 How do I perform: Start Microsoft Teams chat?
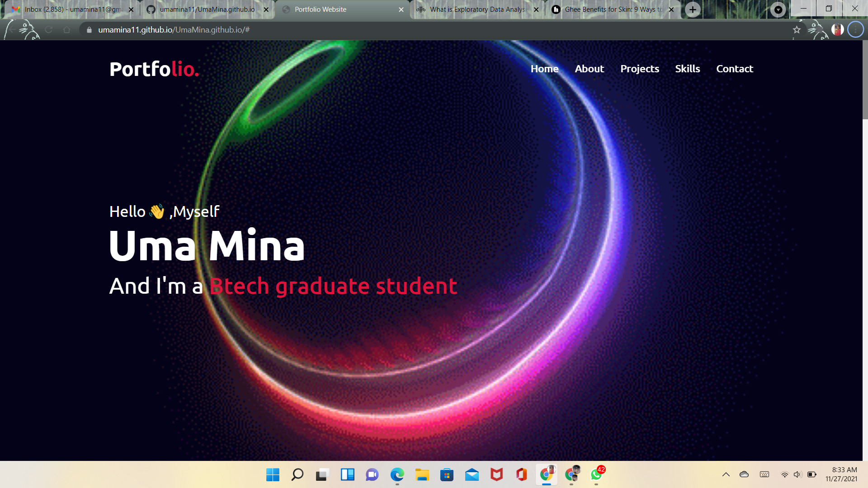(372, 475)
